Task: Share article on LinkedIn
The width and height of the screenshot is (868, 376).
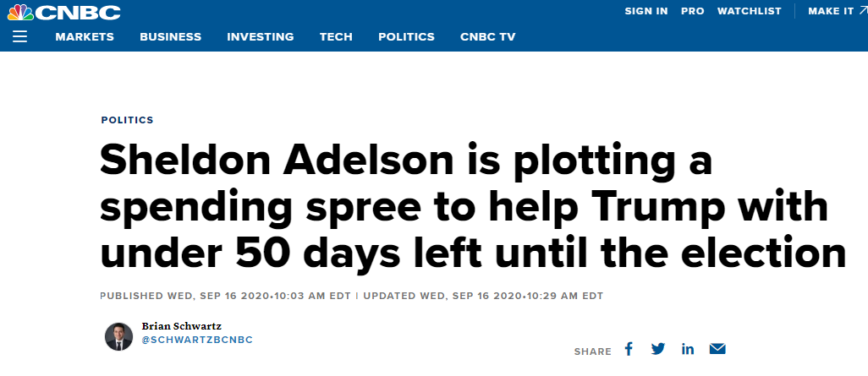Action: [688, 349]
